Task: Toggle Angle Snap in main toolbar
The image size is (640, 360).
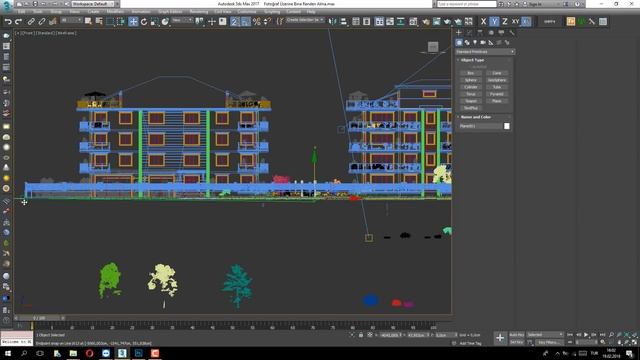Action: pyautogui.click(x=245, y=21)
